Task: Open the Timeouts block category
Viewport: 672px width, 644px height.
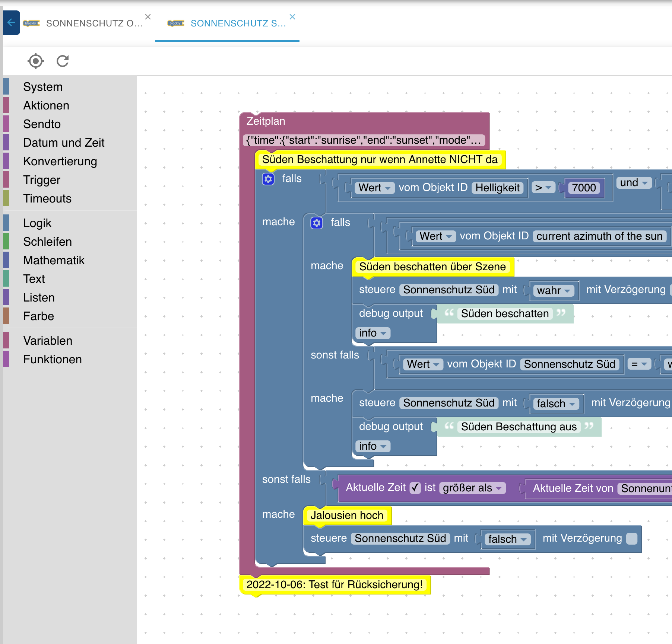Action: (x=70, y=198)
